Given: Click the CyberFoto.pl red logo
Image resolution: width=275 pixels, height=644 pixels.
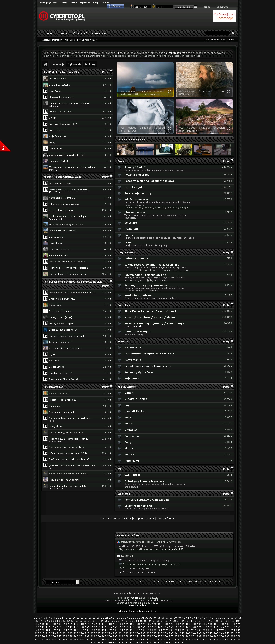Looking at the screenshot, I should (62, 16).
